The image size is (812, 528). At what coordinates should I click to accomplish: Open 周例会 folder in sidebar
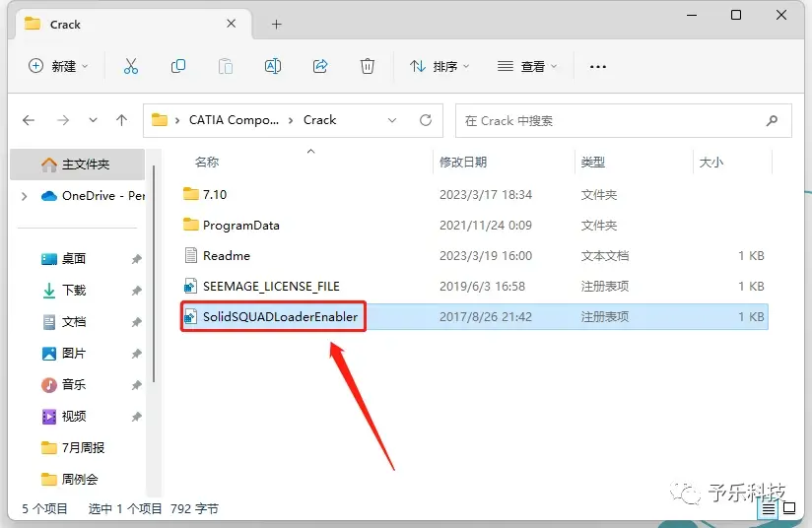pyautogui.click(x=69, y=480)
